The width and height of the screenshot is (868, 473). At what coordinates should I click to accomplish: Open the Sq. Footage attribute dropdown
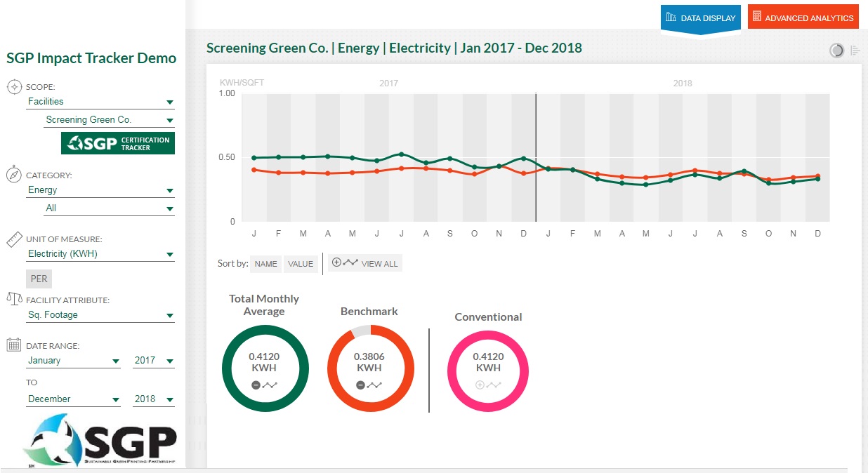(100, 315)
